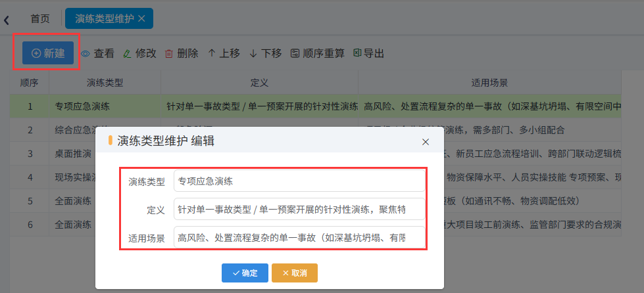Confirm edits with the 确定 button

(x=245, y=273)
